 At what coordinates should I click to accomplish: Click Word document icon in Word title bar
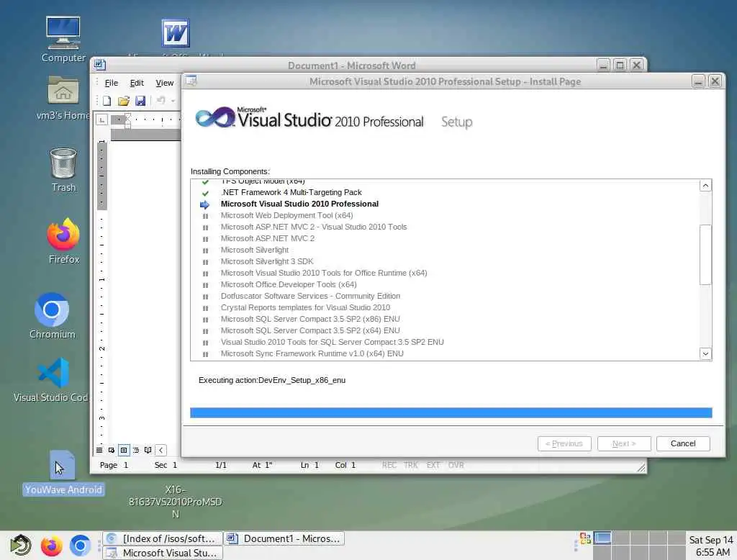(x=99, y=64)
